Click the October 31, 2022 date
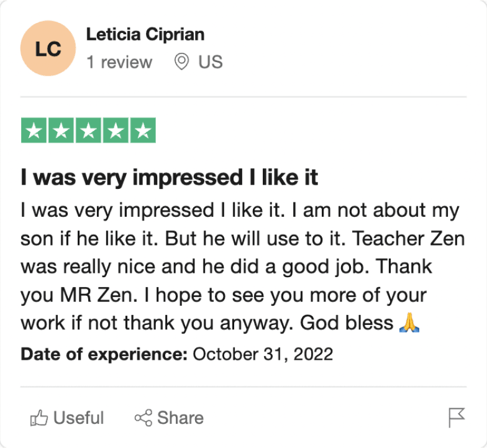 [x=263, y=354]
